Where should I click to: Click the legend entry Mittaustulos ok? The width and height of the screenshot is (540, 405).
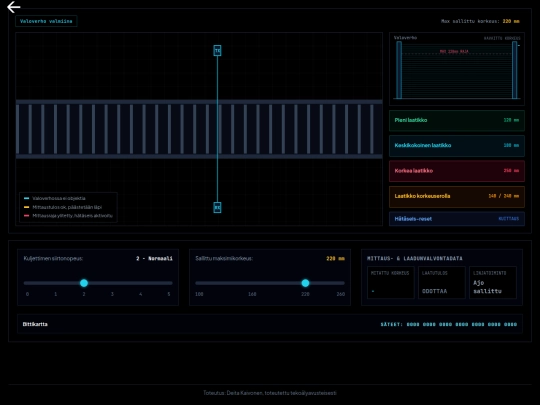63,207
